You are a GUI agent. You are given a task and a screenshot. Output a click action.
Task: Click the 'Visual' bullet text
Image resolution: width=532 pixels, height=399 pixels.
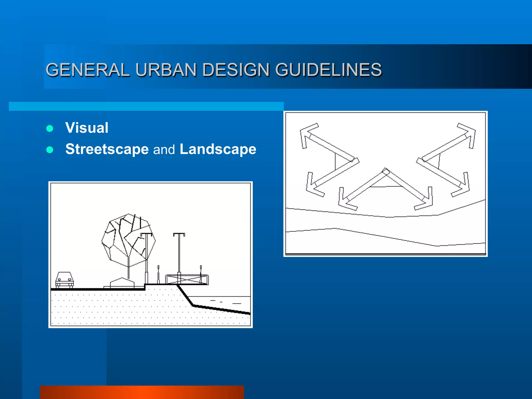87,128
